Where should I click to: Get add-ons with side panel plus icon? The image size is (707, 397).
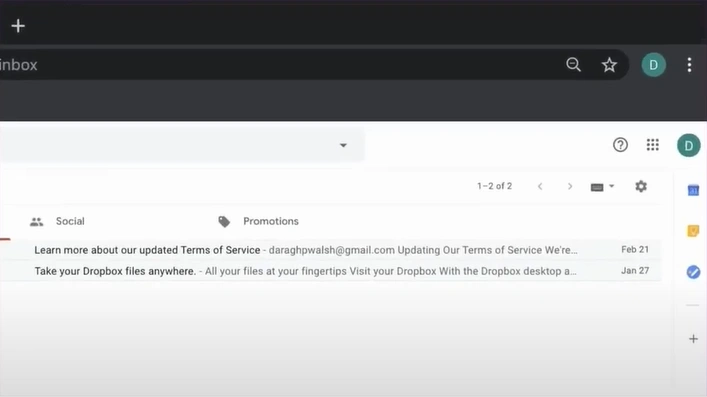(x=693, y=339)
